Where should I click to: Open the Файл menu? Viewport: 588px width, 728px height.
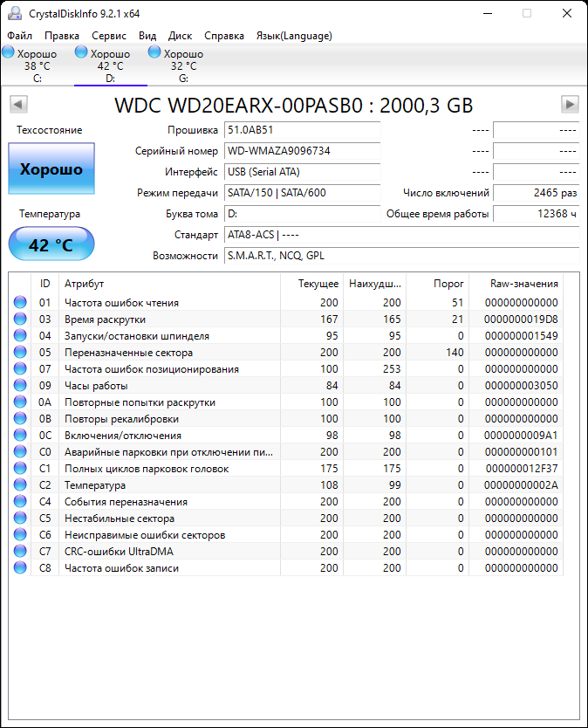19,36
